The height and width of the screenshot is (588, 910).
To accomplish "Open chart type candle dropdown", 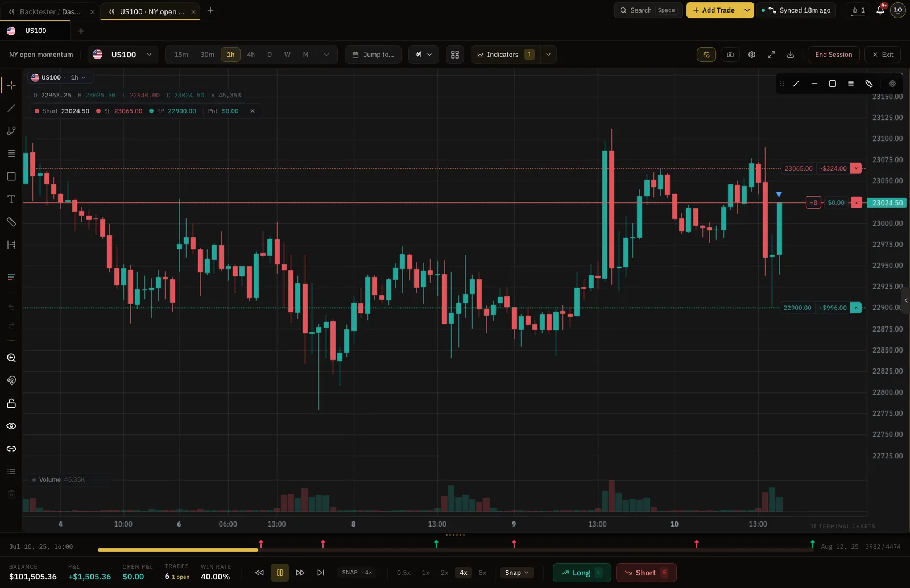I will point(424,55).
